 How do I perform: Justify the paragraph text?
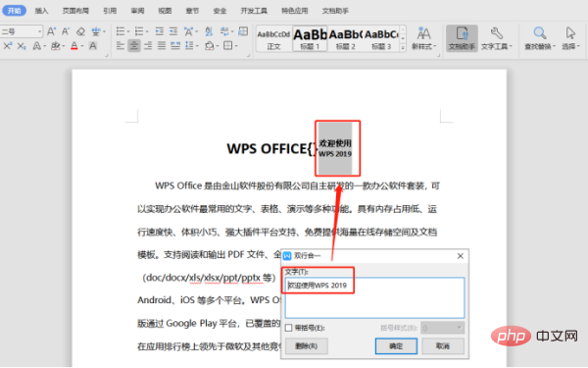pos(162,46)
